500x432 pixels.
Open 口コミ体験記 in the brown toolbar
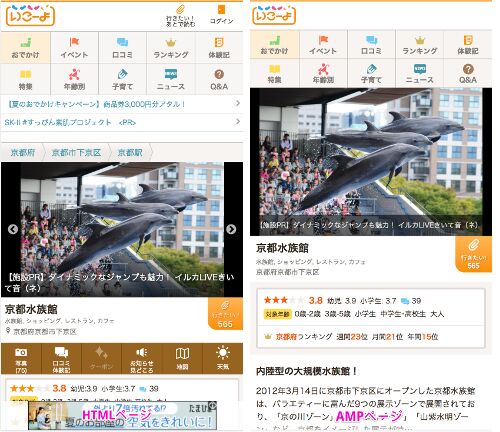tap(61, 359)
